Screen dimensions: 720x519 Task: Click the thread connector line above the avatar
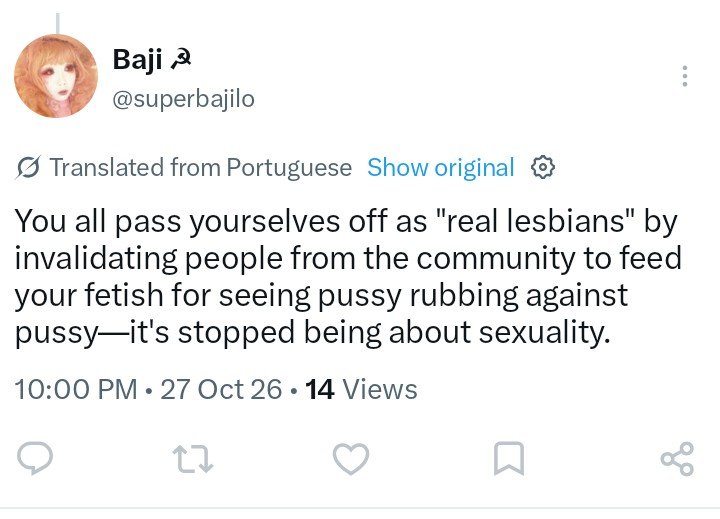(x=58, y=23)
